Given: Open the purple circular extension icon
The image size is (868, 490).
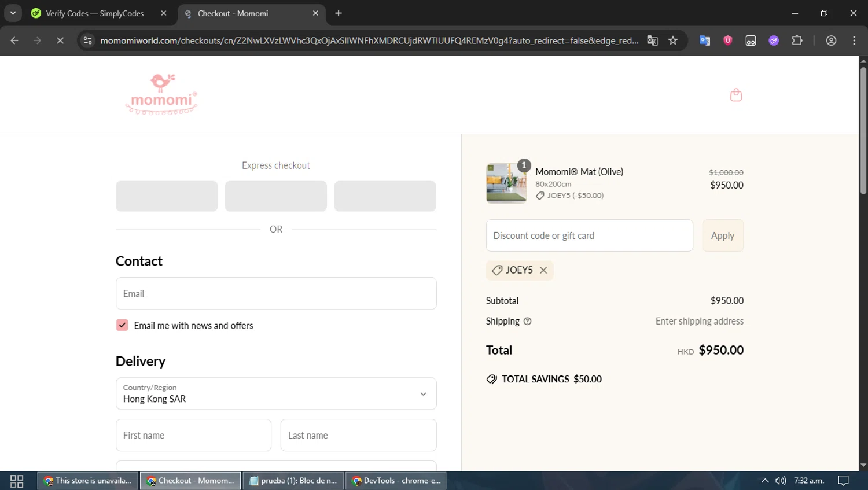Looking at the screenshot, I should [x=774, y=40].
